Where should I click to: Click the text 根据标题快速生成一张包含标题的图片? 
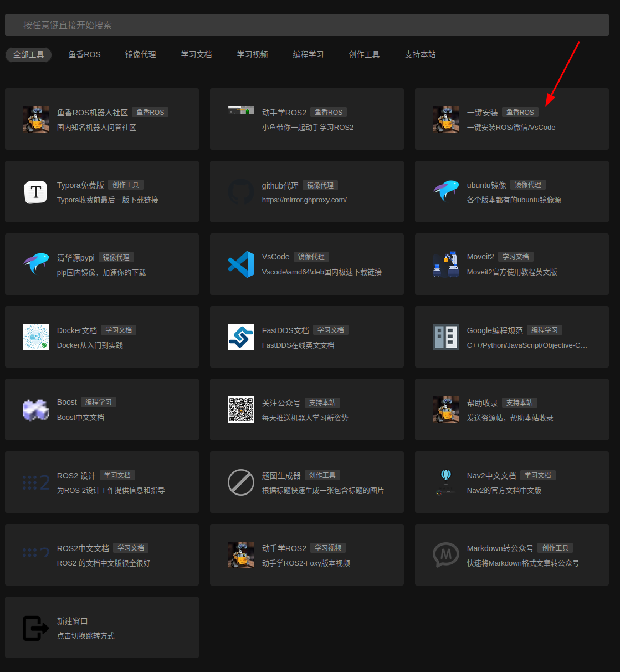(323, 491)
